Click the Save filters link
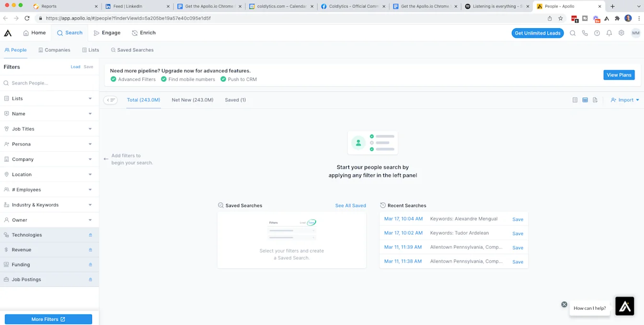Viewport: 644px width, 325px height. [89, 67]
